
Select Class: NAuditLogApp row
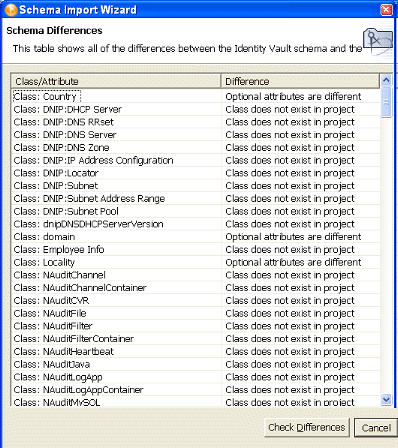pyautogui.click(x=196, y=377)
